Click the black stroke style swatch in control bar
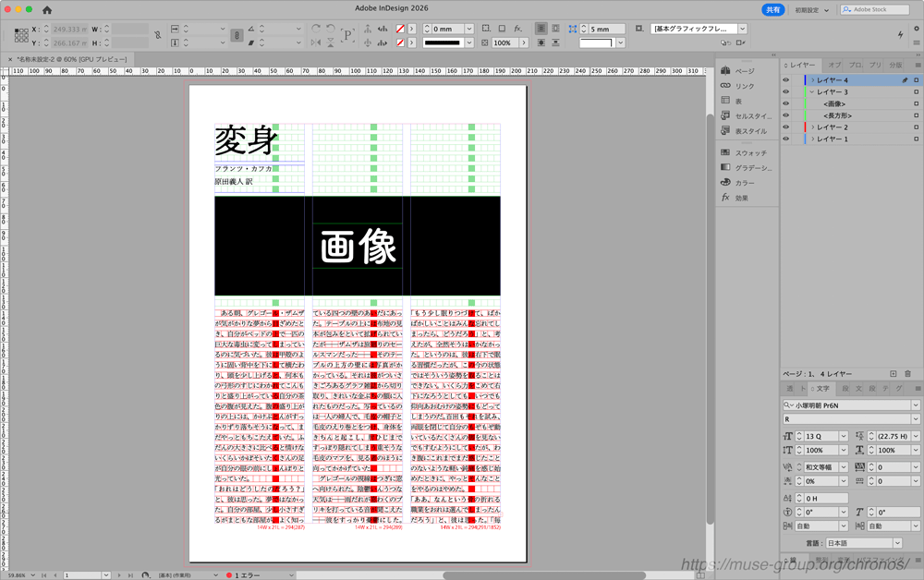This screenshot has height=580, width=924. tap(455, 42)
